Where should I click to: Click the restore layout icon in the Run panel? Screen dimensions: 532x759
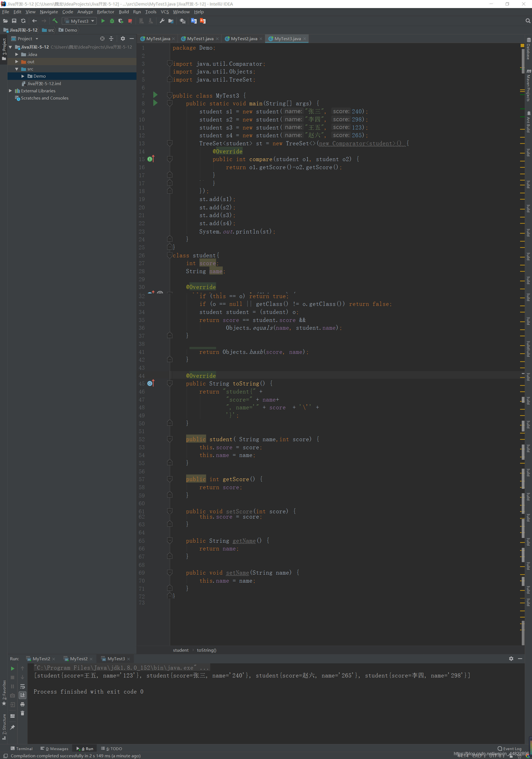pos(12,716)
